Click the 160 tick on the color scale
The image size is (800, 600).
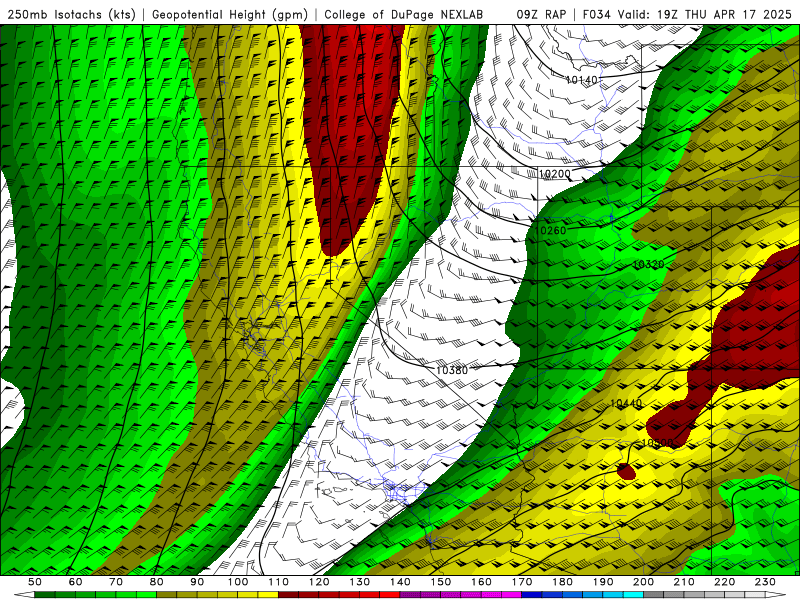coord(481,582)
